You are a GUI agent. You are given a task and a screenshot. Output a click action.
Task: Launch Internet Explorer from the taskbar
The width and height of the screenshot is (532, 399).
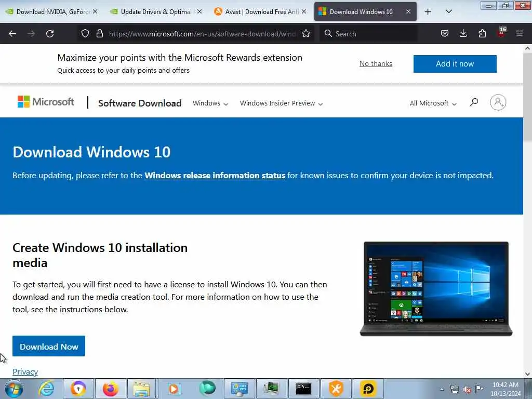point(46,389)
